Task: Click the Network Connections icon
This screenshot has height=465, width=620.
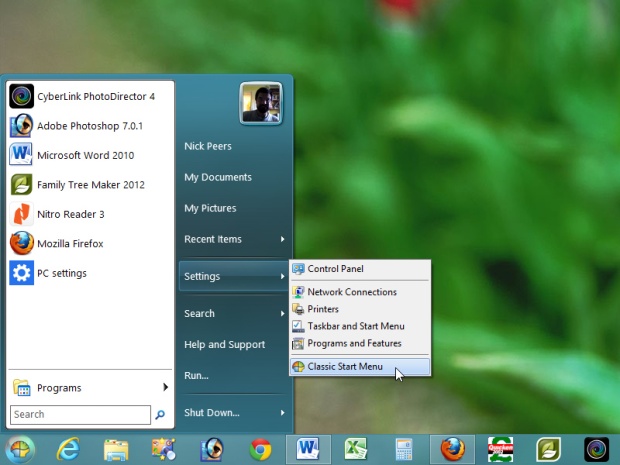Action: (x=298, y=292)
